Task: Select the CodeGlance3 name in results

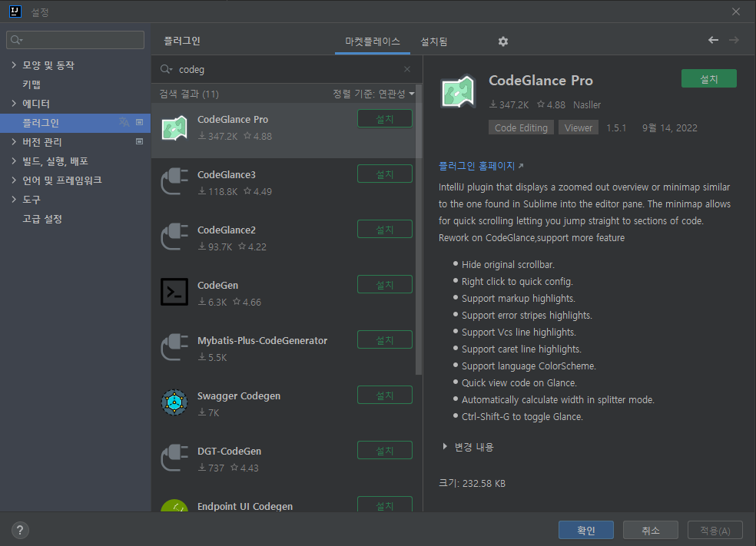Action: click(x=227, y=174)
